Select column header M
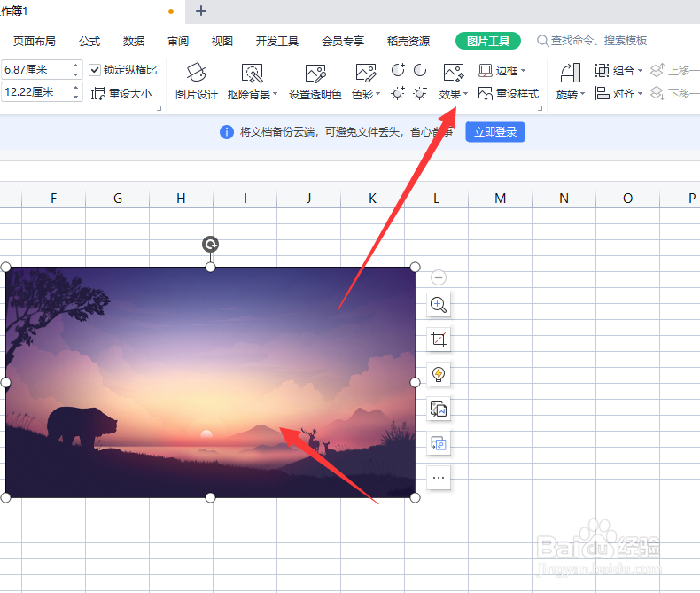Image resolution: width=700 pixels, height=593 pixels. pos(500,199)
